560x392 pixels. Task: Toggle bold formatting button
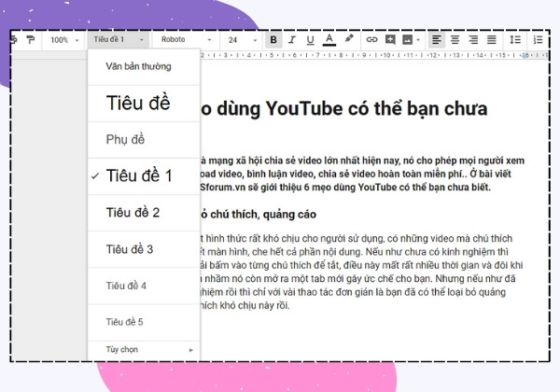click(273, 39)
